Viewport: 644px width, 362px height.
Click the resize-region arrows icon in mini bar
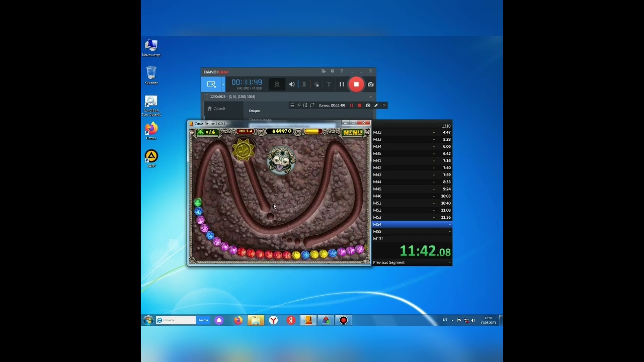(x=312, y=106)
